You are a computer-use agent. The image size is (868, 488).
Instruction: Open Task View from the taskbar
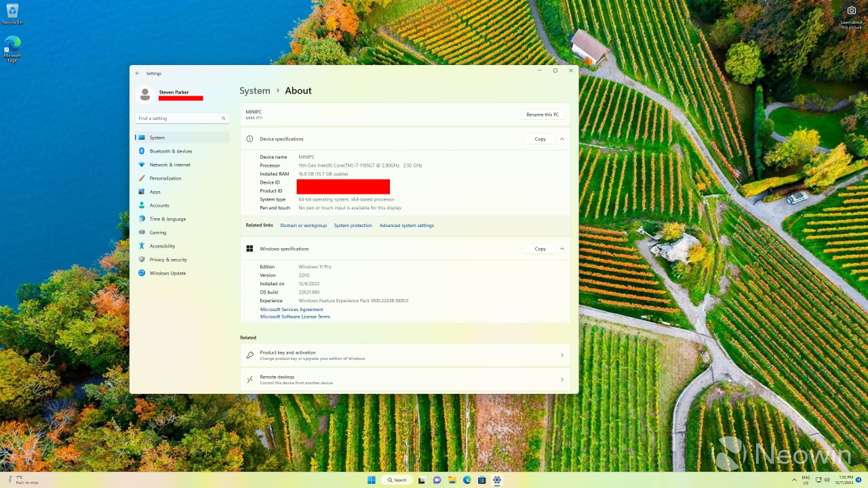click(422, 480)
